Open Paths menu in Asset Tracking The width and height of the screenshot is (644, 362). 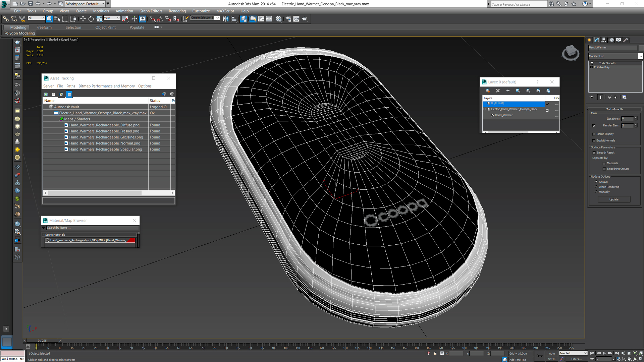pyautogui.click(x=71, y=86)
